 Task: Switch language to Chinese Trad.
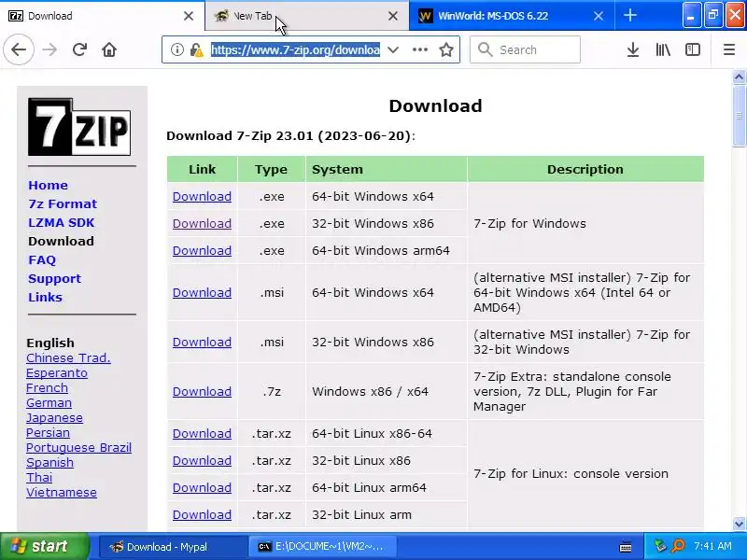tap(68, 358)
